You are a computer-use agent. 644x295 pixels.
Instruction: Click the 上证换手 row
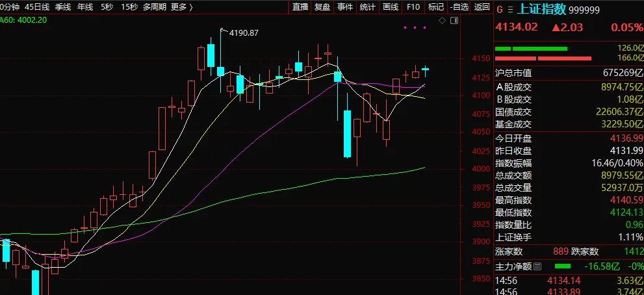click(x=569, y=237)
